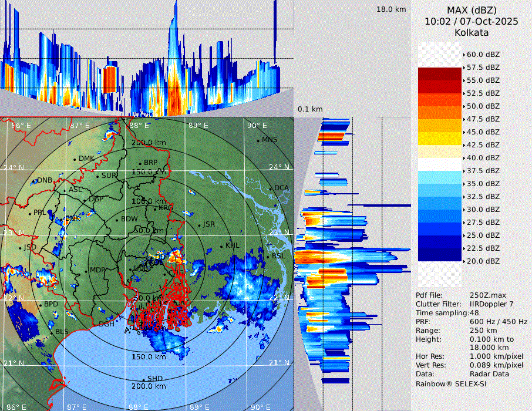532x411 pixels.
Task: Click the white swatch above 37.5 dBZ
Action: pyautogui.click(x=440, y=164)
